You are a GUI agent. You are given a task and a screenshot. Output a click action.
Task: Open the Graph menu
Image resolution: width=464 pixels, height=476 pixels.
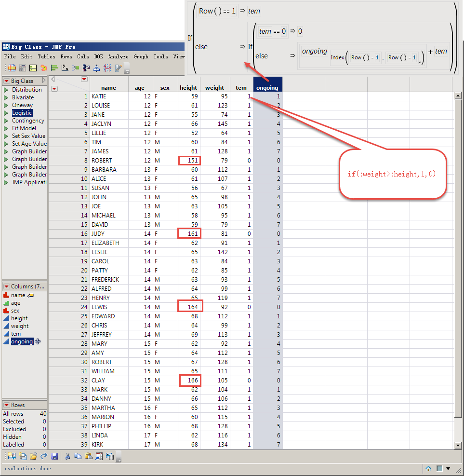141,56
